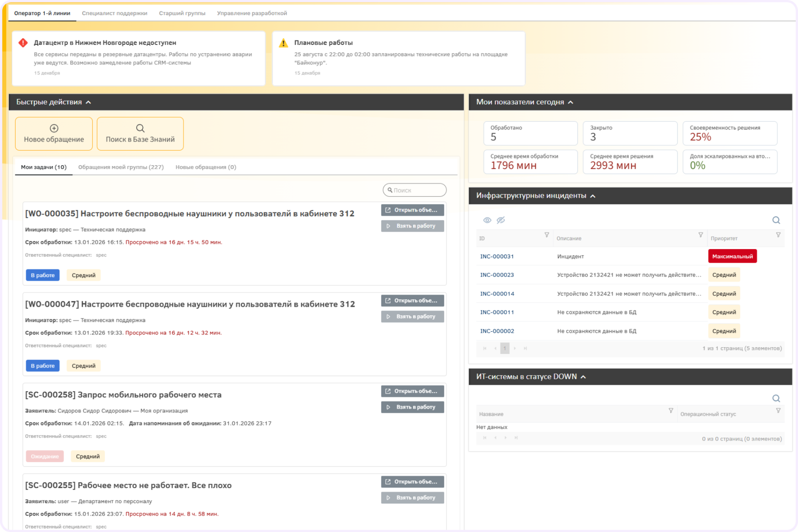798x532 pixels.
Task: Go to last page in IT systems table
Action: point(516,438)
